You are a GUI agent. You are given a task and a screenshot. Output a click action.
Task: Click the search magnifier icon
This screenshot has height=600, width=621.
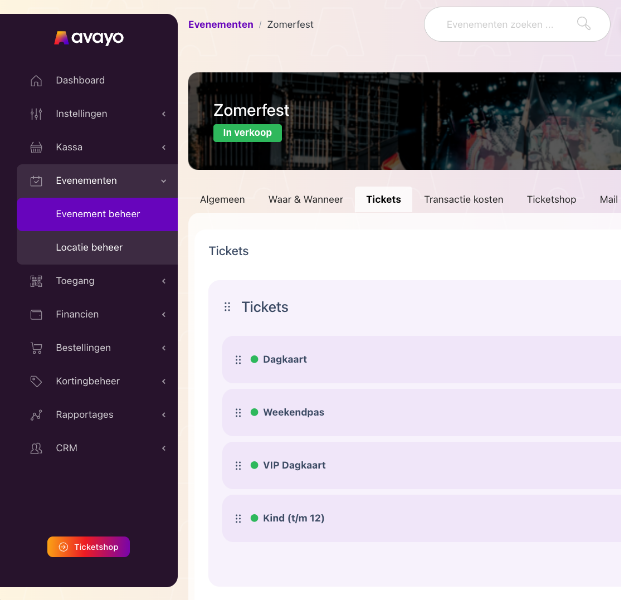(x=583, y=24)
